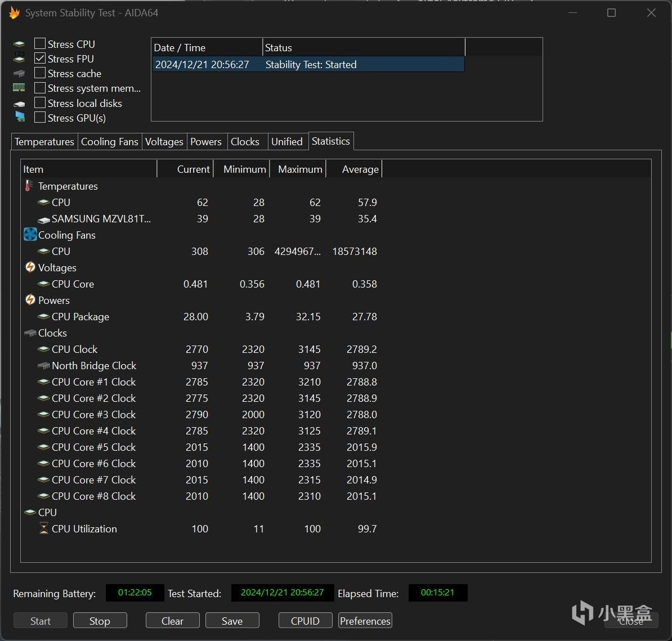Click the AIDA64 flame icon in title bar
Viewport: 672px width, 641px height.
click(14, 13)
